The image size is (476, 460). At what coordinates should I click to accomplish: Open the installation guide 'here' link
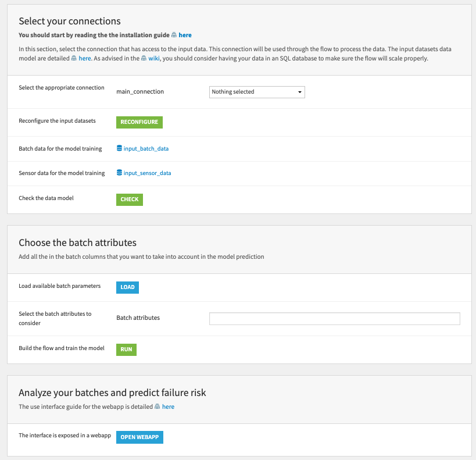click(x=185, y=35)
